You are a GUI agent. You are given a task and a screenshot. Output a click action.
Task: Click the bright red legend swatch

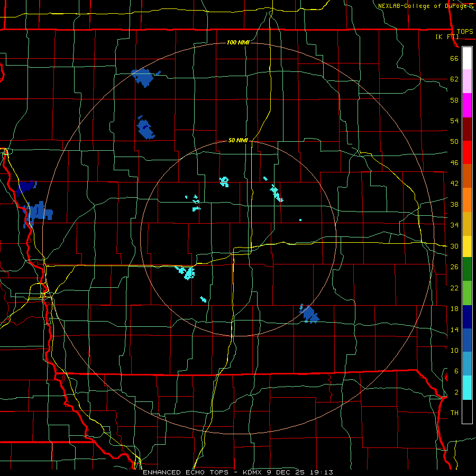pyautogui.click(x=467, y=152)
